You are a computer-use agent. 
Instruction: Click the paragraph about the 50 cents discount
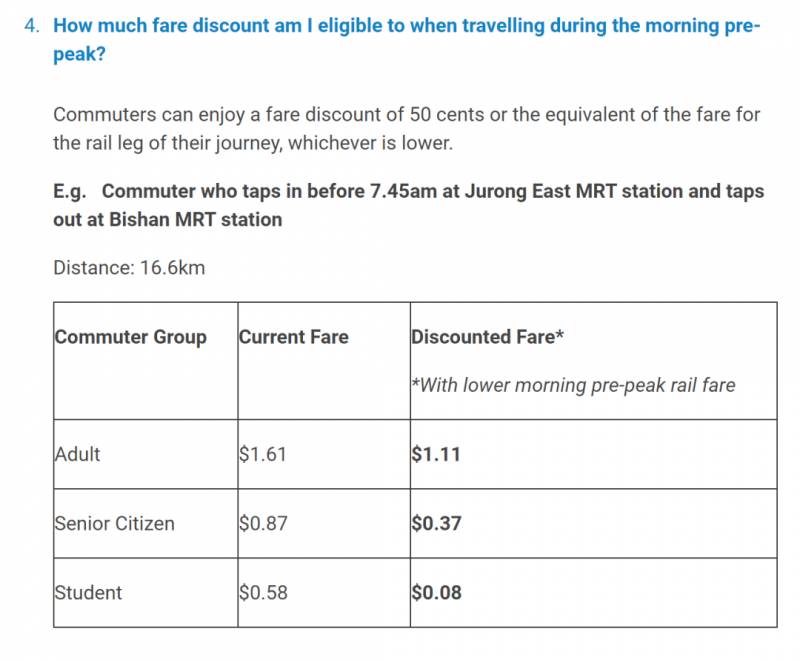(x=406, y=129)
